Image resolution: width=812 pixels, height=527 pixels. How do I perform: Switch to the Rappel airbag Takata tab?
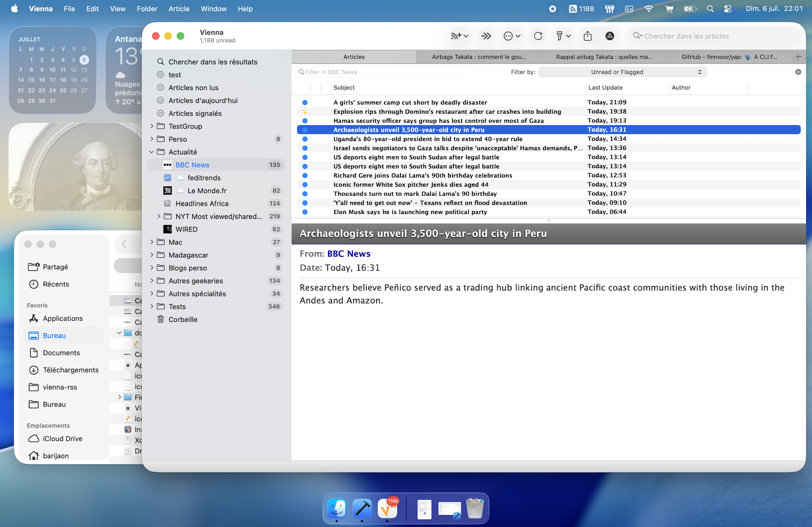pos(604,57)
